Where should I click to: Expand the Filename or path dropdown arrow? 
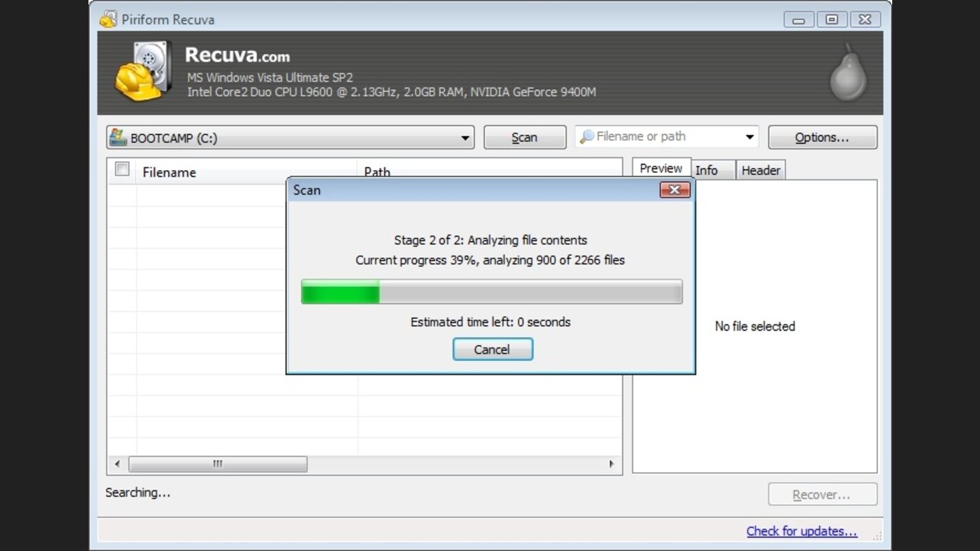749,137
